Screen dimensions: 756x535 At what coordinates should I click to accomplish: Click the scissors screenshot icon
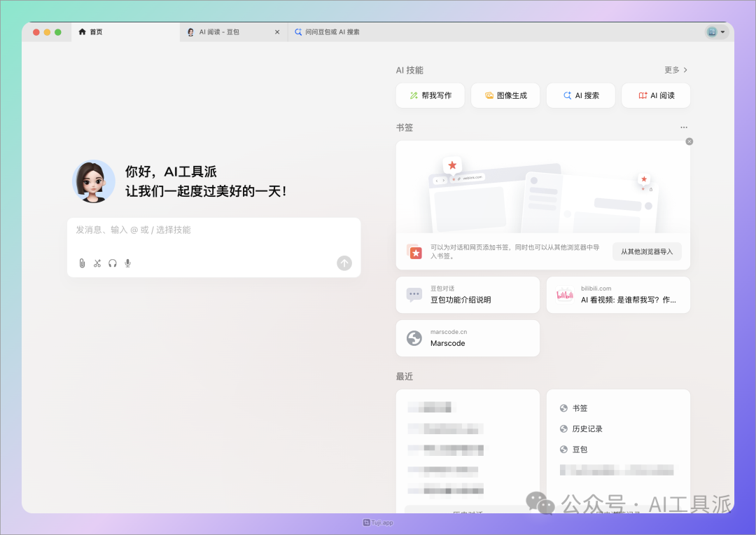click(97, 263)
